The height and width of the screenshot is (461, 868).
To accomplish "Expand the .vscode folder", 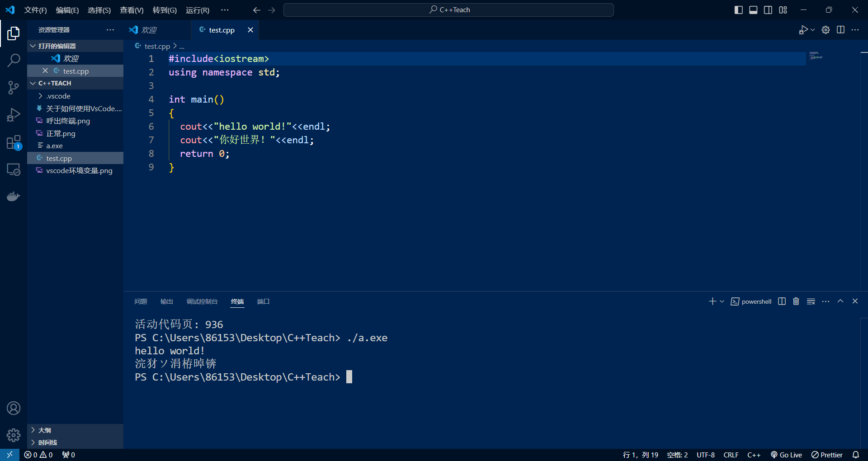I will point(58,96).
